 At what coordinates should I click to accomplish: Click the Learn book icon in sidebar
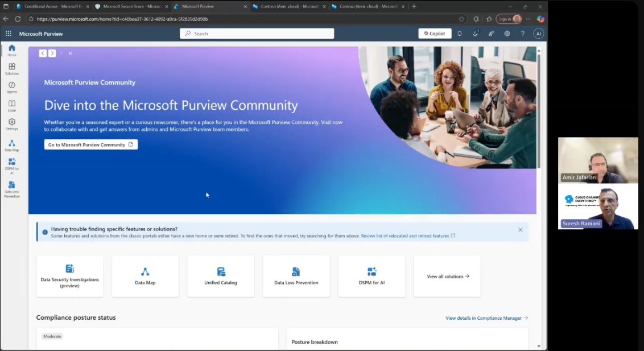point(11,105)
